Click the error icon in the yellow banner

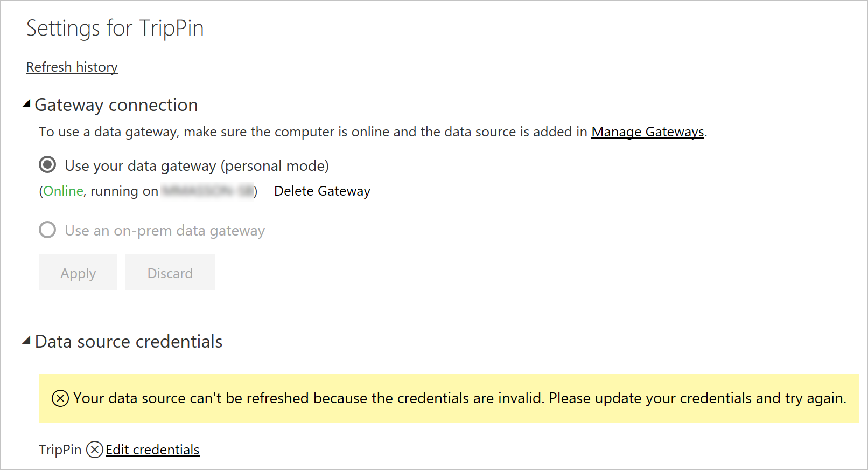tap(60, 398)
